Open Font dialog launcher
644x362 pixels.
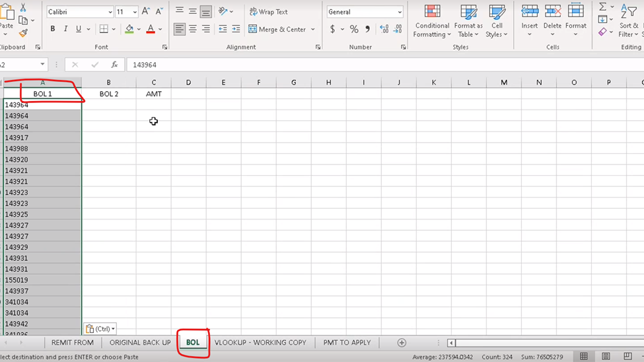(x=164, y=48)
